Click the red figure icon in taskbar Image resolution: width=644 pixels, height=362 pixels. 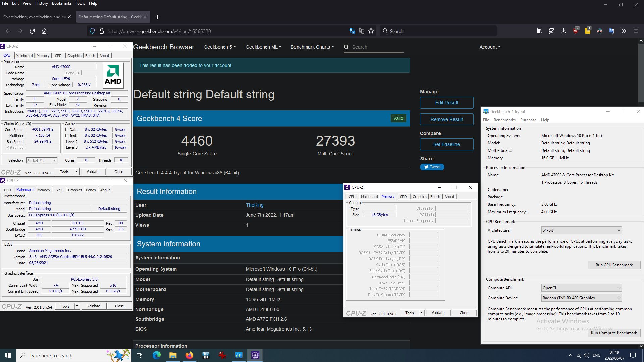pos(222,355)
